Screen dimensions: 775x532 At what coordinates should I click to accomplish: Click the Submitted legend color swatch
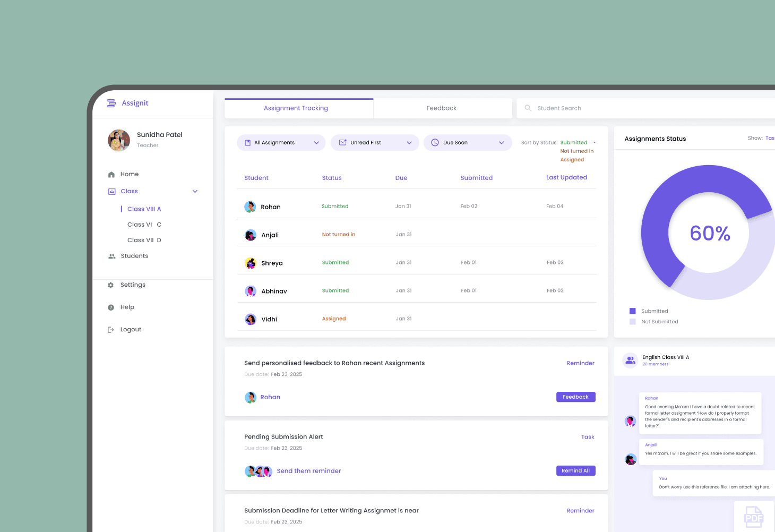coord(633,311)
